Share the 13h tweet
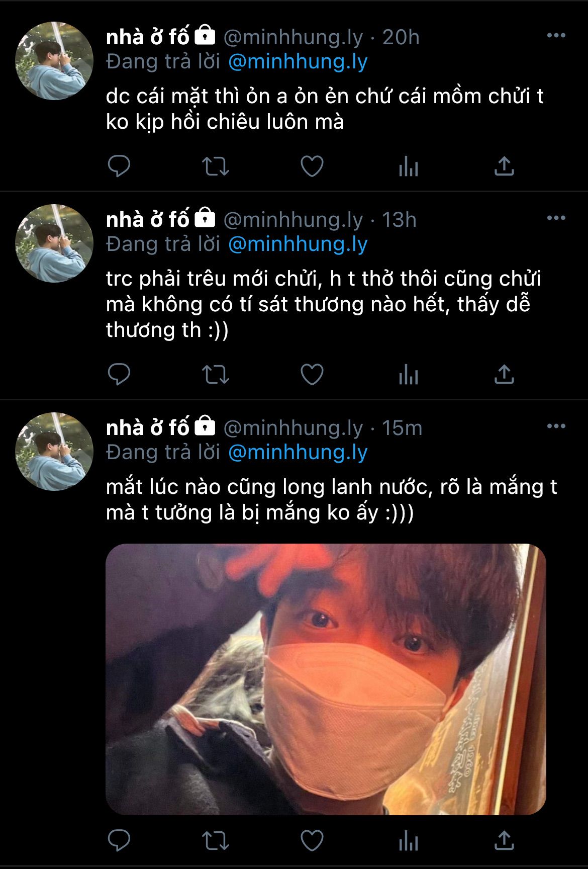The image size is (588, 869). (504, 374)
